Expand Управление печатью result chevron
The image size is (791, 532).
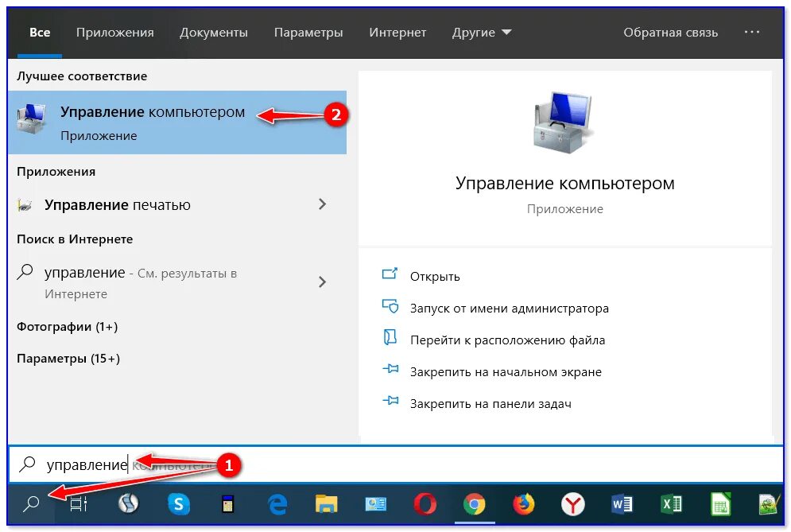click(x=322, y=204)
